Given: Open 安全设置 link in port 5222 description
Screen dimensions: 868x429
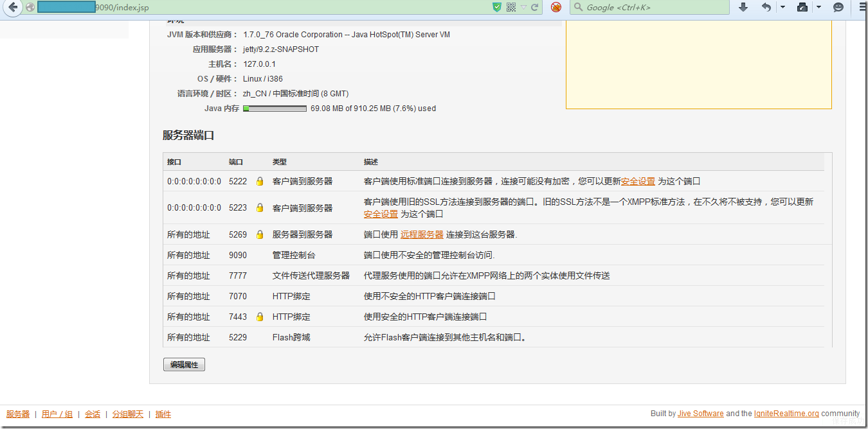Looking at the screenshot, I should [x=638, y=181].
